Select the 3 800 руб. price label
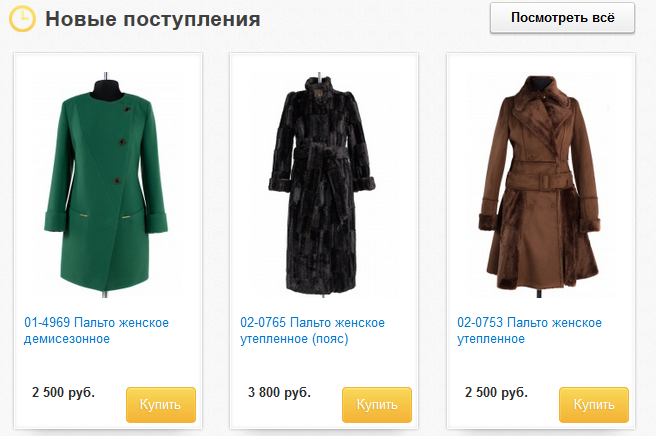 click(279, 392)
